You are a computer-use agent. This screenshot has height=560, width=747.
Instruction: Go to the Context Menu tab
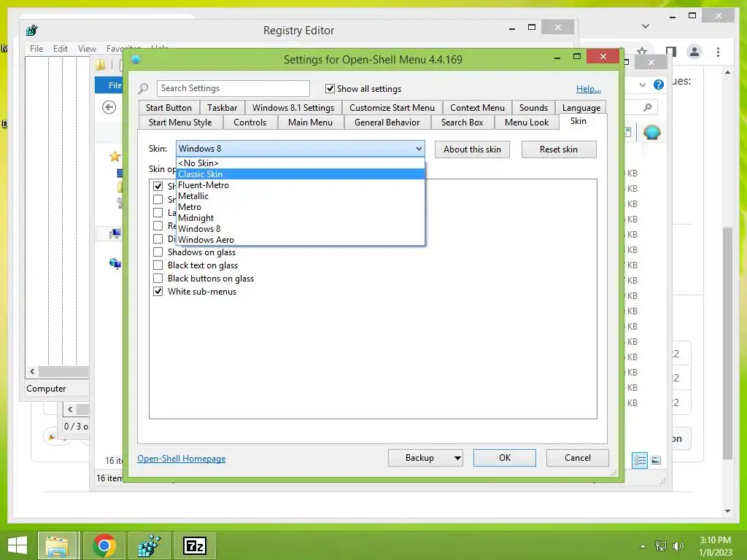pyautogui.click(x=477, y=108)
